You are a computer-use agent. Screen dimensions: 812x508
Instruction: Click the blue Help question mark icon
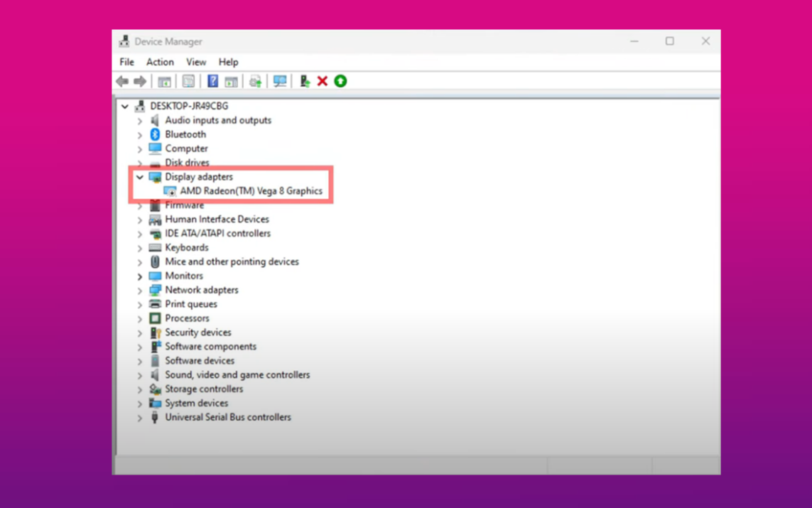pos(212,82)
